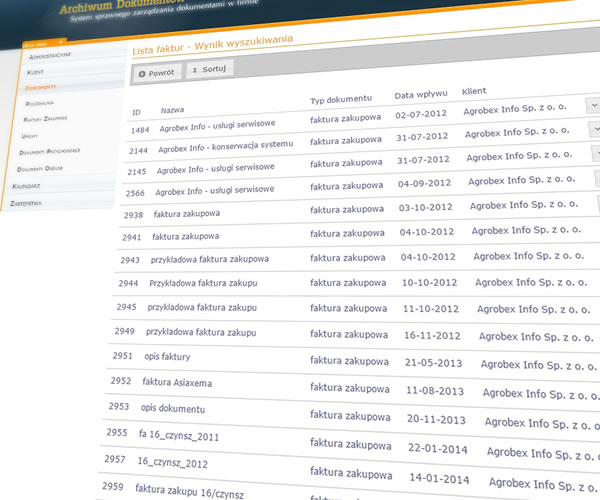Click the Powrót button
The image size is (600, 500).
point(157,73)
